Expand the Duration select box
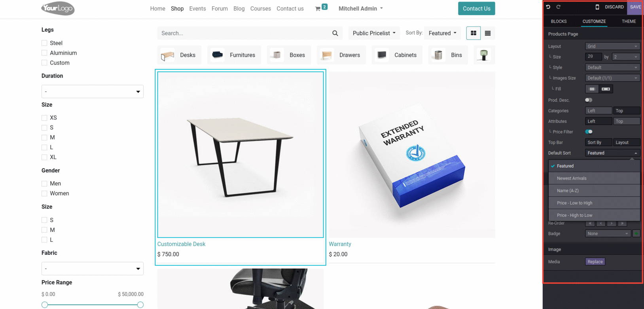644x309 pixels. [x=93, y=91]
